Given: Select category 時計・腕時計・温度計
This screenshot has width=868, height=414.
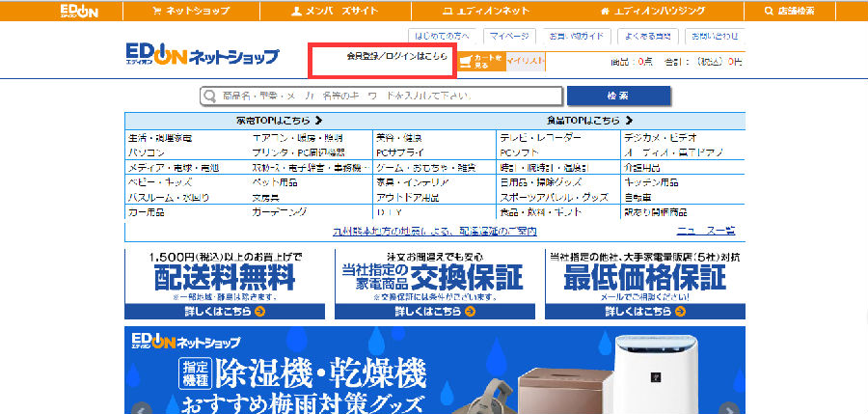Looking at the screenshot, I should click(544, 167).
